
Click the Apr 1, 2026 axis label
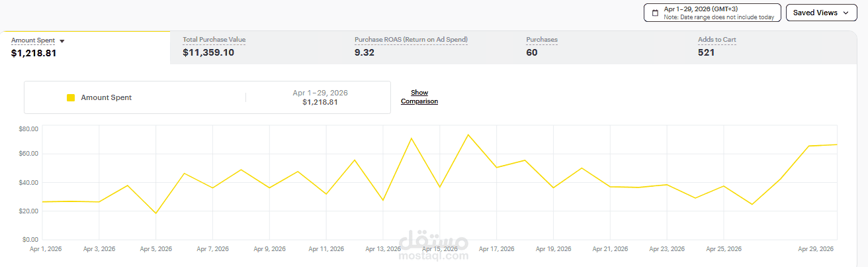tap(46, 249)
